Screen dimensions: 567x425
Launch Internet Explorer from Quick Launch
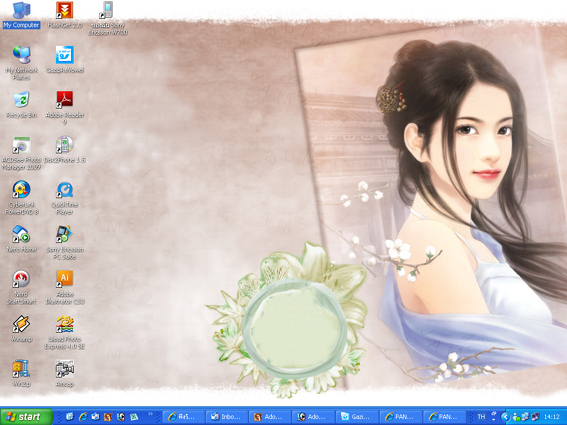[x=83, y=417]
